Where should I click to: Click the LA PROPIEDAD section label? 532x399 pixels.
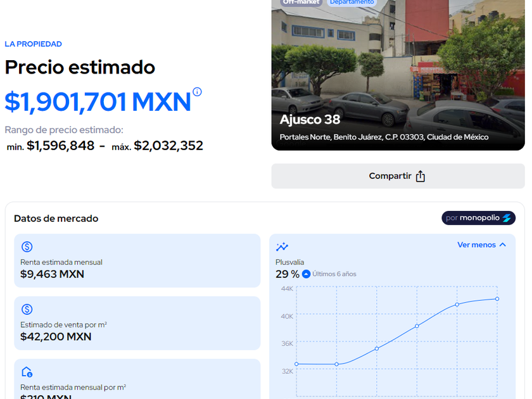[x=33, y=44]
